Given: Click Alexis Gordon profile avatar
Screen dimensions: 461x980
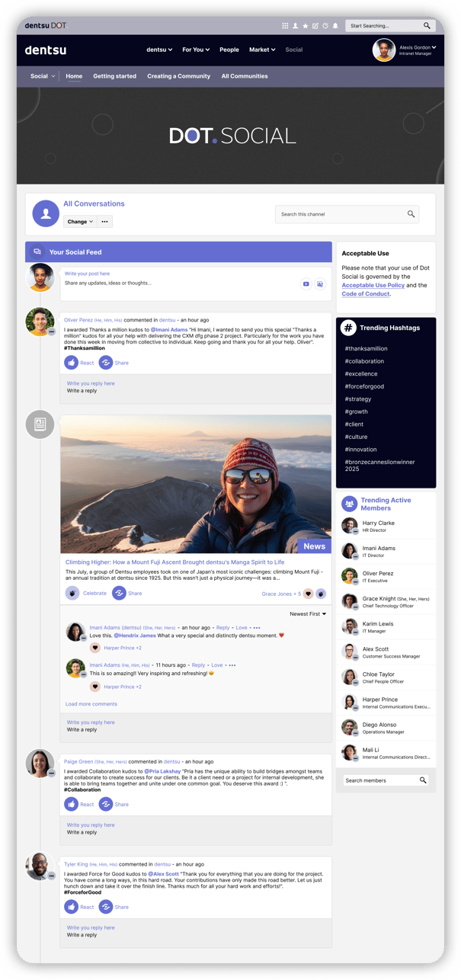Looking at the screenshot, I should [384, 50].
